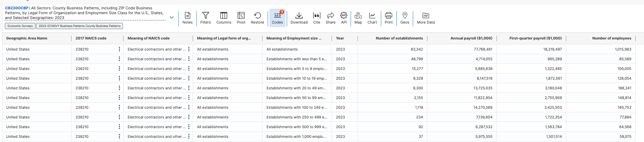Screen dimensions: 644x142
Task: Select the 1,872,561 first-quarter payroll cell
Action: tap(531, 78)
